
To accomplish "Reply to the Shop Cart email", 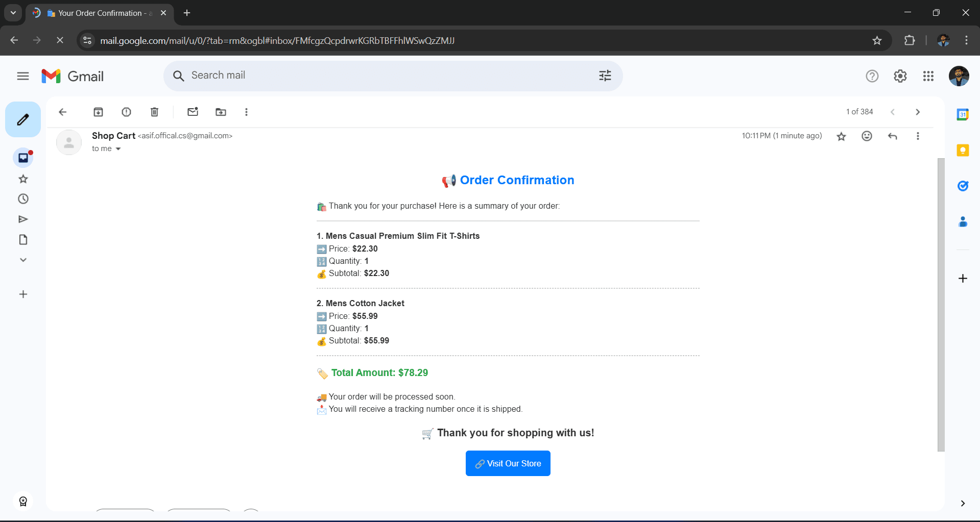I will (892, 136).
